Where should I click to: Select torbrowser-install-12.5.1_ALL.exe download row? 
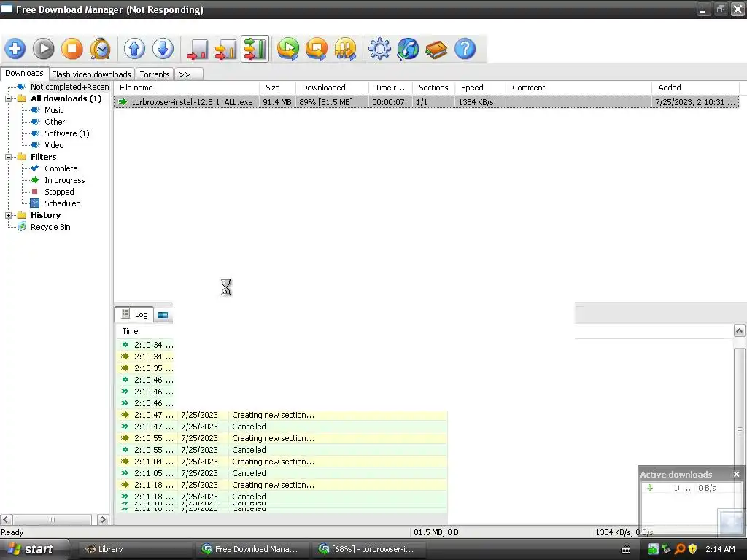426,102
